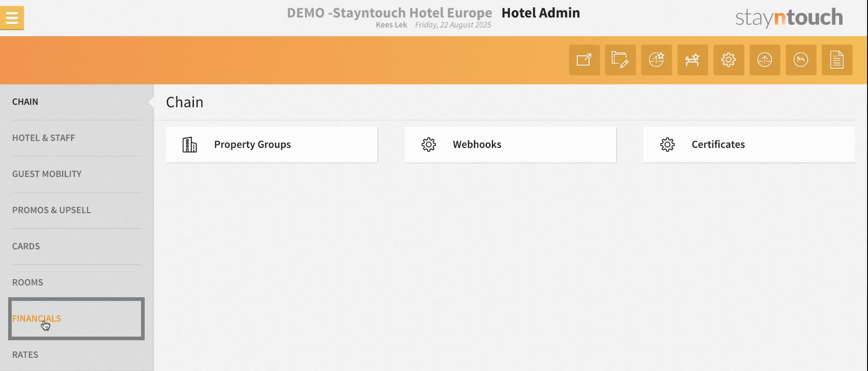Select CARDS in the sidebar

click(26, 247)
